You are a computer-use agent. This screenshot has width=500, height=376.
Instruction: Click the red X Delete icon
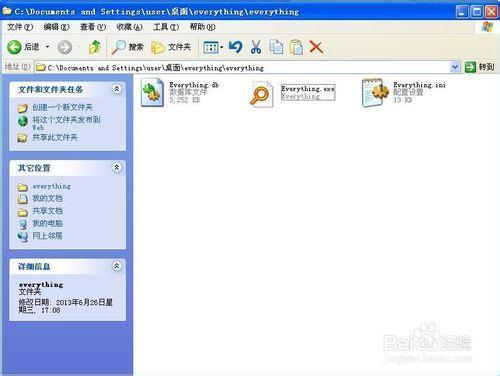[x=316, y=47]
